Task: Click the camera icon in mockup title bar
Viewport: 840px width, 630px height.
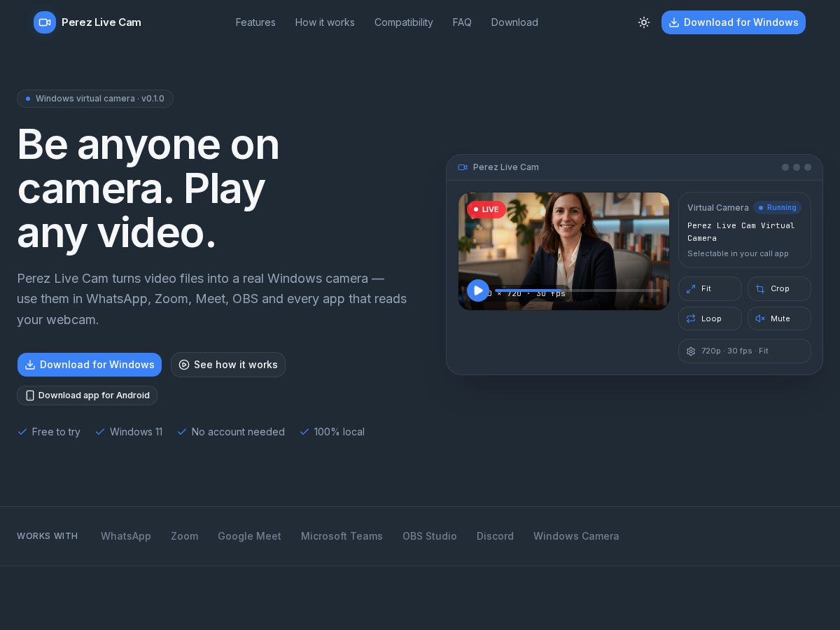Action: point(463,167)
